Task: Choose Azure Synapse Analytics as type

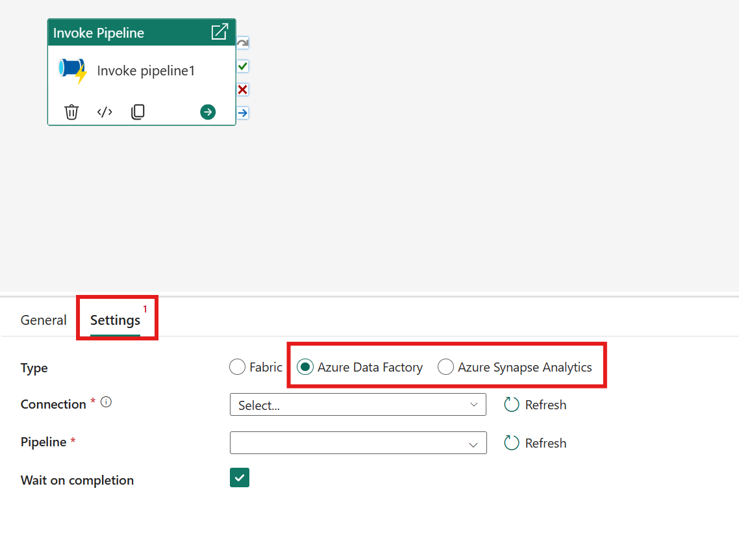Action: 445,366
